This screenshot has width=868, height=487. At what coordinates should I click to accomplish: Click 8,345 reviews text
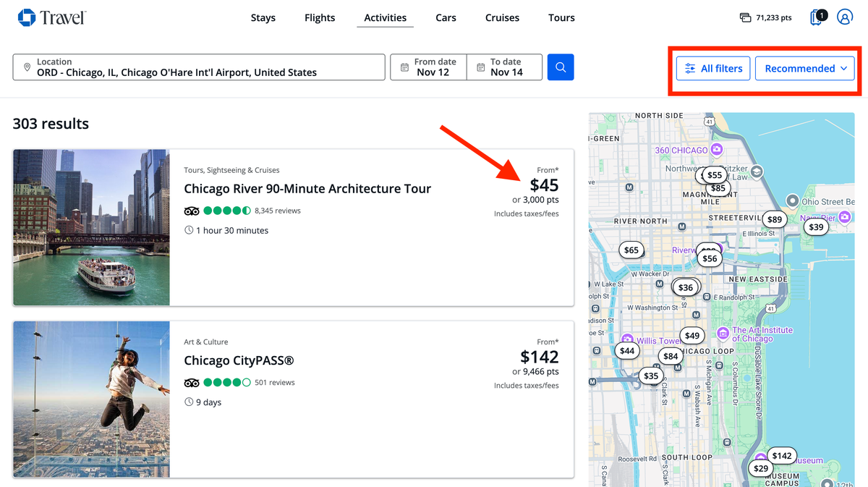click(278, 211)
